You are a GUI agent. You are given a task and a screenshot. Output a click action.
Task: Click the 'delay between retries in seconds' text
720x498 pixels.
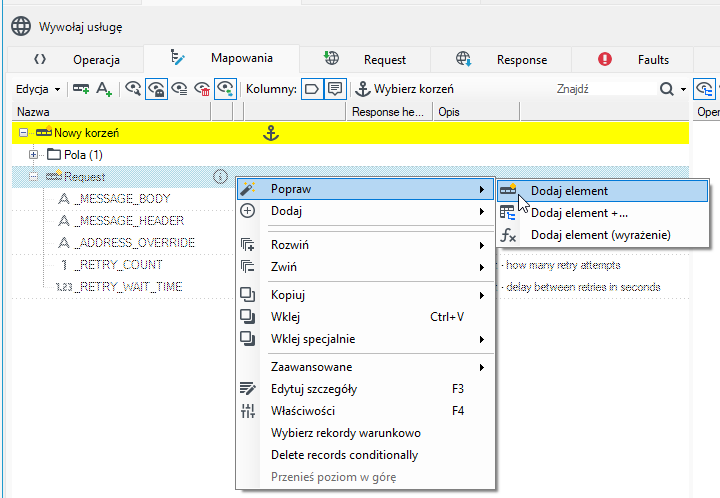[x=583, y=287]
